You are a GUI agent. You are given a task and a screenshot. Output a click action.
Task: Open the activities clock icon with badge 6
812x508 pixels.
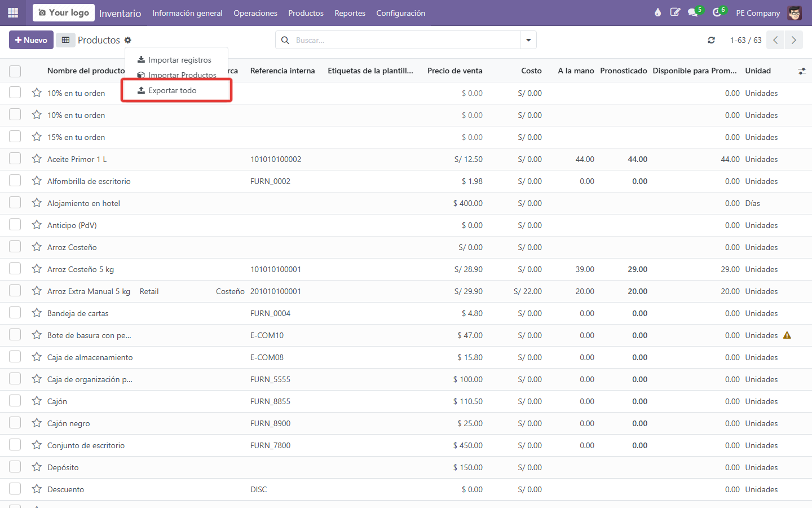coord(717,12)
